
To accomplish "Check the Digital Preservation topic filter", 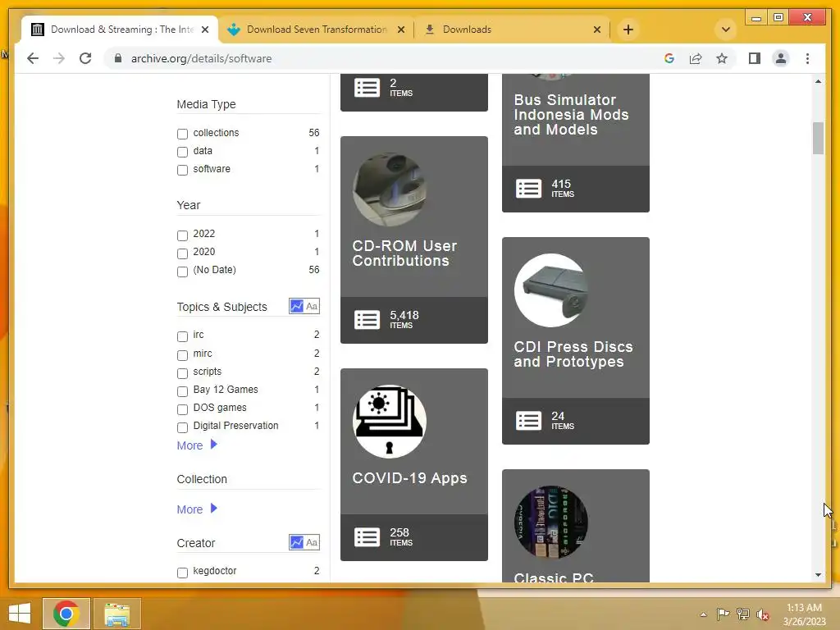I will click(x=182, y=427).
